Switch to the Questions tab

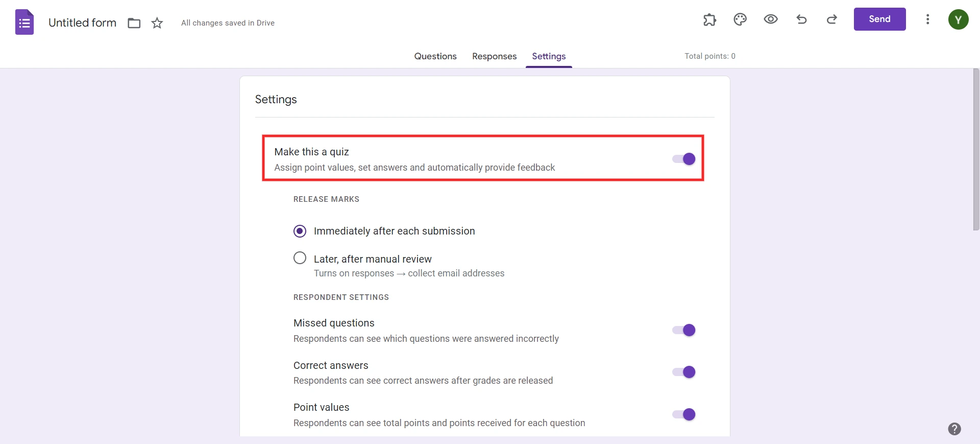click(435, 56)
